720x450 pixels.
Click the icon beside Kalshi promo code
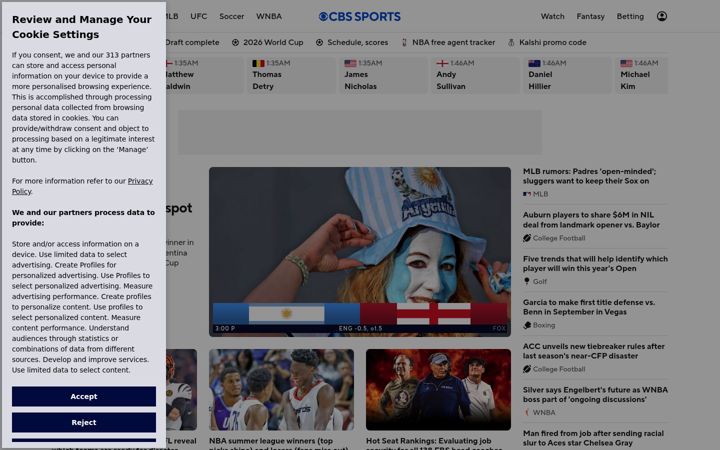tap(511, 42)
